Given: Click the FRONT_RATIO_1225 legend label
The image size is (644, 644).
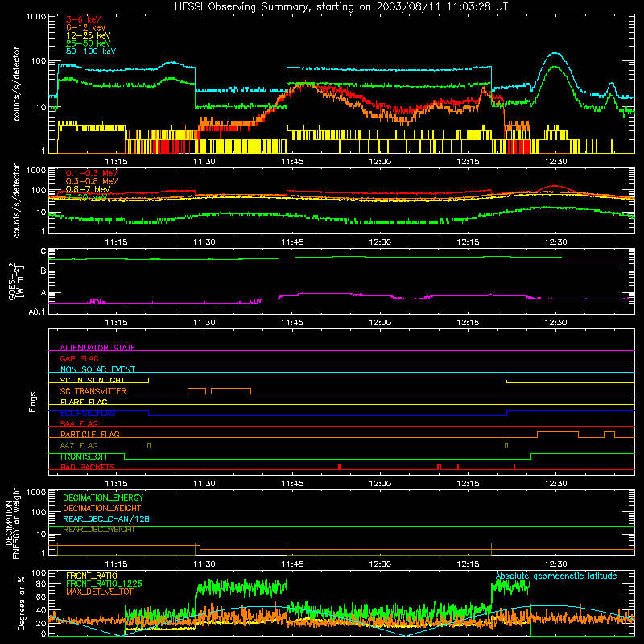Looking at the screenshot, I should tap(105, 584).
